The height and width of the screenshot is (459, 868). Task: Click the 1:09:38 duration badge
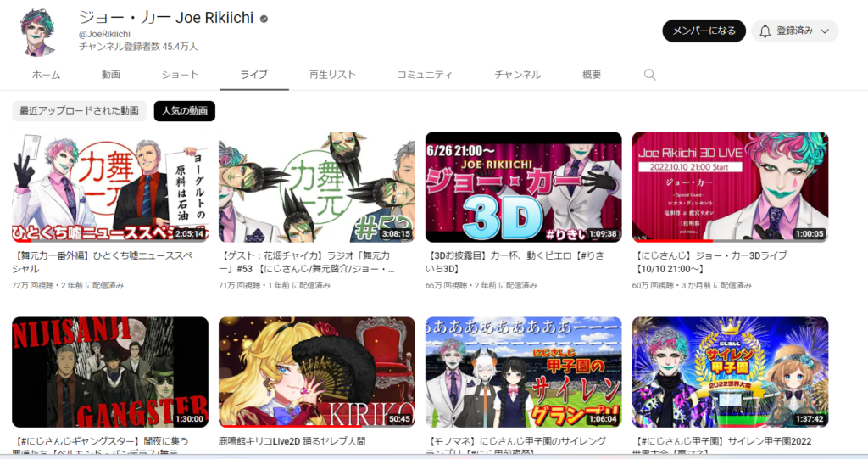(x=603, y=234)
